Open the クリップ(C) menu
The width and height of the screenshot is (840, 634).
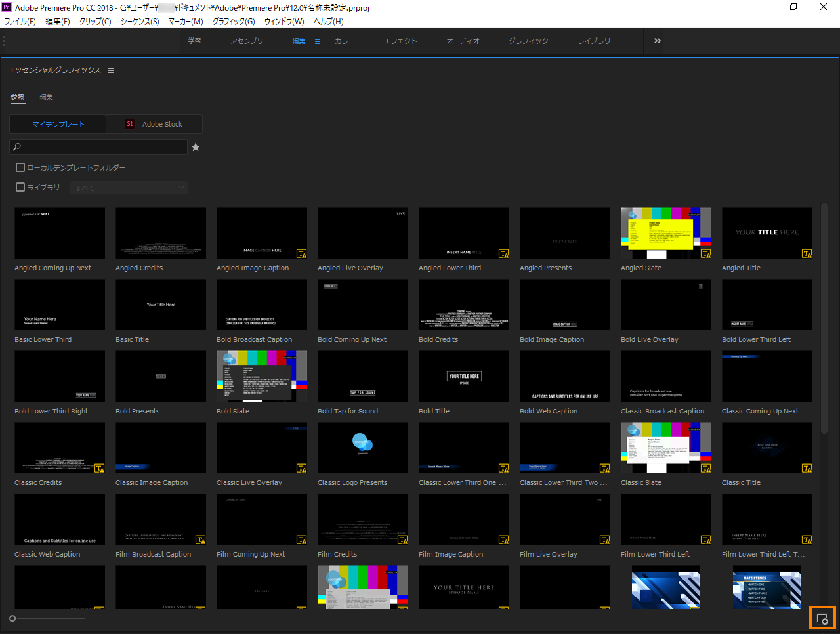(x=95, y=22)
